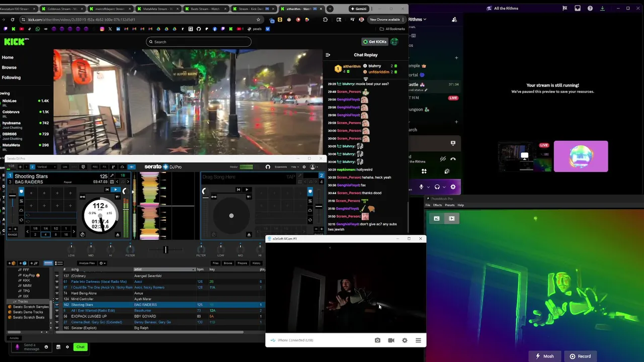
Task: Toggle Discord noise suppression icon
Action: click(443, 159)
